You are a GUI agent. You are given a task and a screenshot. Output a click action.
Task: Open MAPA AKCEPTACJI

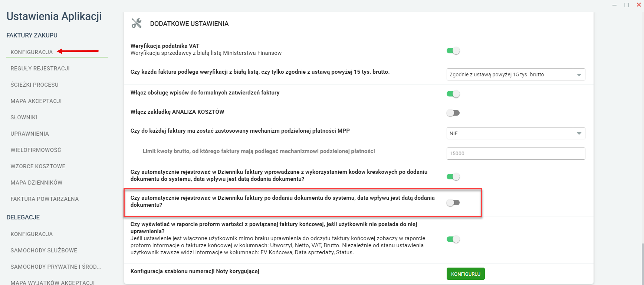click(x=36, y=101)
